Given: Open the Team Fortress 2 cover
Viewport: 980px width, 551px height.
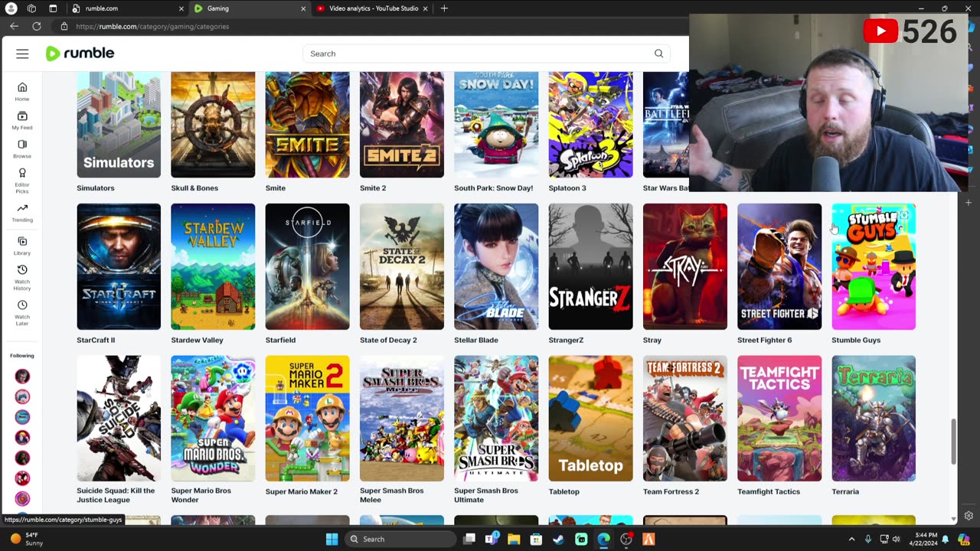Looking at the screenshot, I should tap(685, 419).
